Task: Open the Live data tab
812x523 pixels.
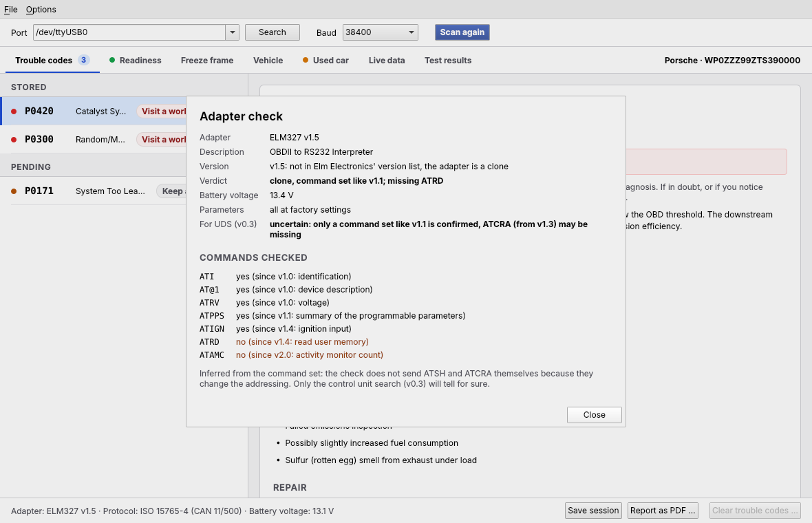Action: click(x=386, y=60)
